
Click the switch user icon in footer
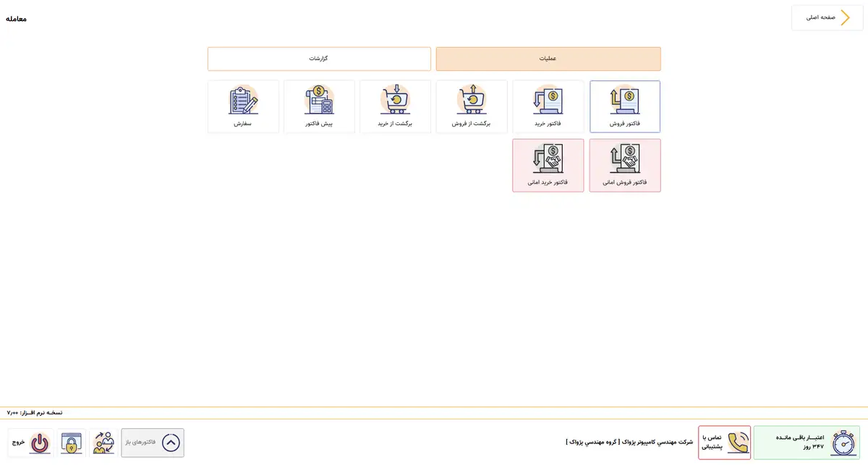pos(103,443)
